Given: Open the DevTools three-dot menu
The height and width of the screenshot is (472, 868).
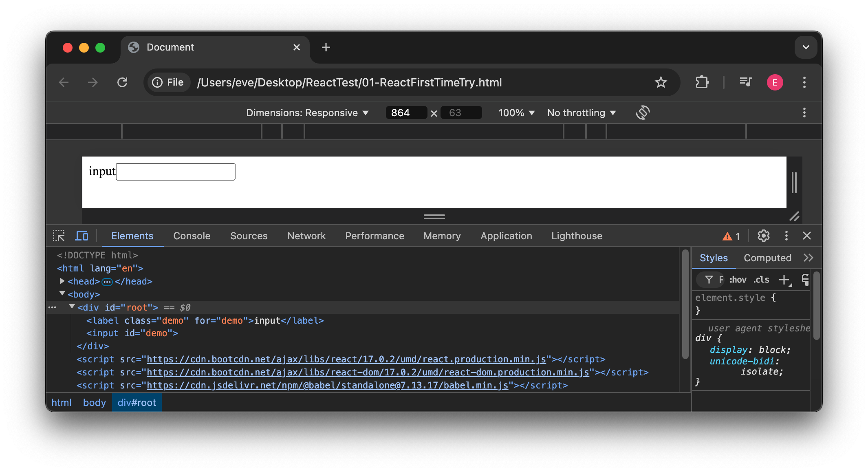Looking at the screenshot, I should point(786,236).
